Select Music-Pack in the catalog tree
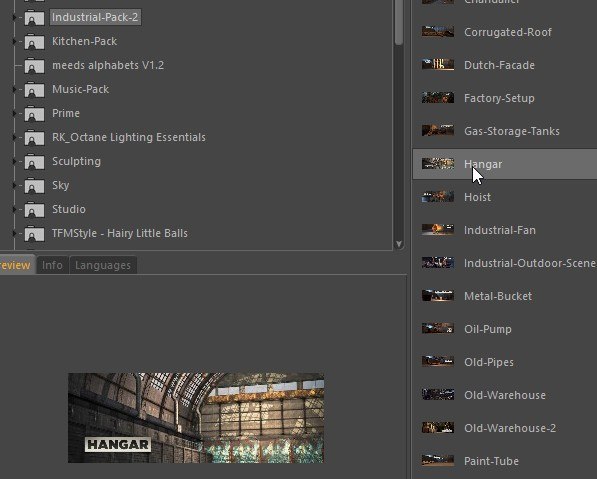This screenshot has width=597, height=479. pos(81,89)
